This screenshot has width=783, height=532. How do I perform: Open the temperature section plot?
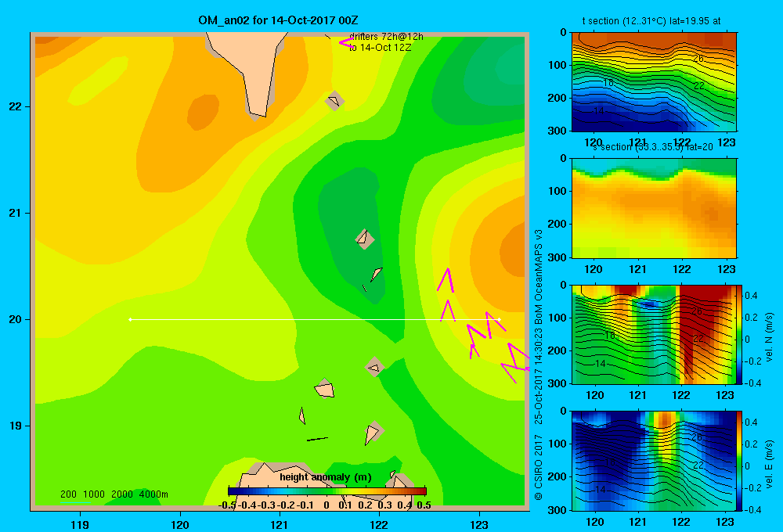[x=654, y=82]
